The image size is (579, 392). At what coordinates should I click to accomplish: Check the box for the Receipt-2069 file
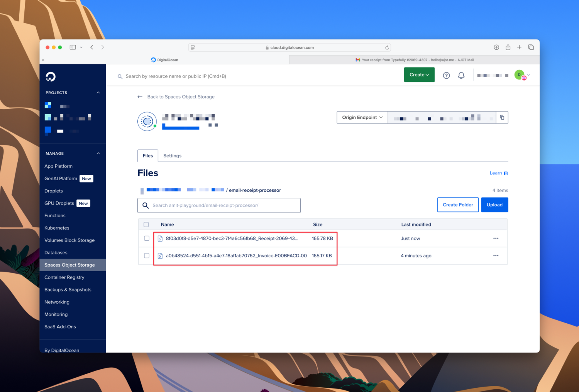pos(147,238)
